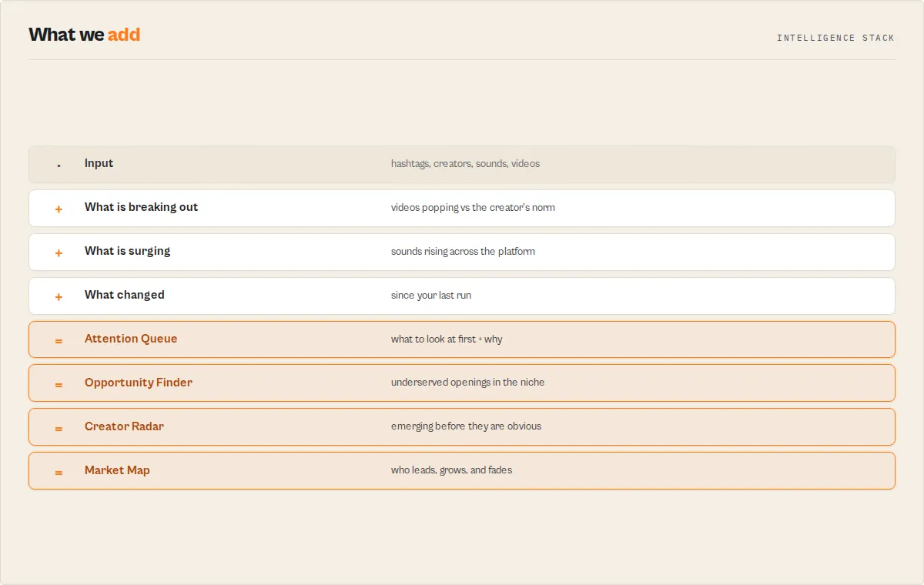Click the What we add heading
Image resolution: width=924 pixels, height=585 pixels.
(x=85, y=35)
